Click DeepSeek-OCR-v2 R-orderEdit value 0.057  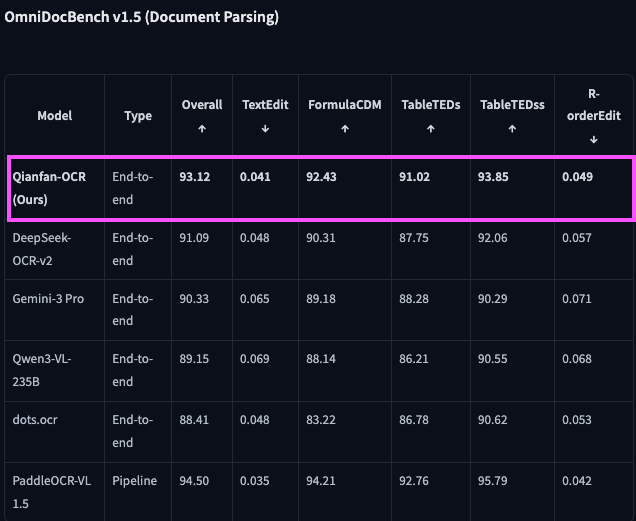point(577,238)
